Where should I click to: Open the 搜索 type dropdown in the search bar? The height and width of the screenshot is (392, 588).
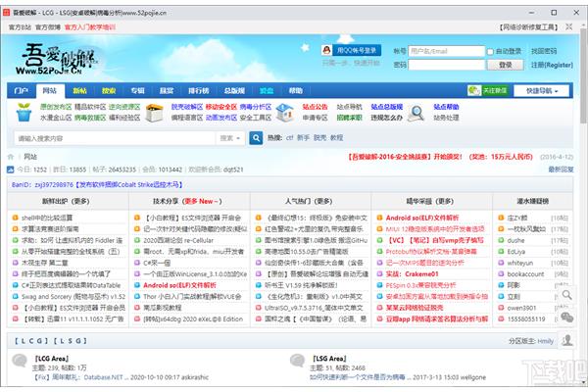click(x=230, y=138)
